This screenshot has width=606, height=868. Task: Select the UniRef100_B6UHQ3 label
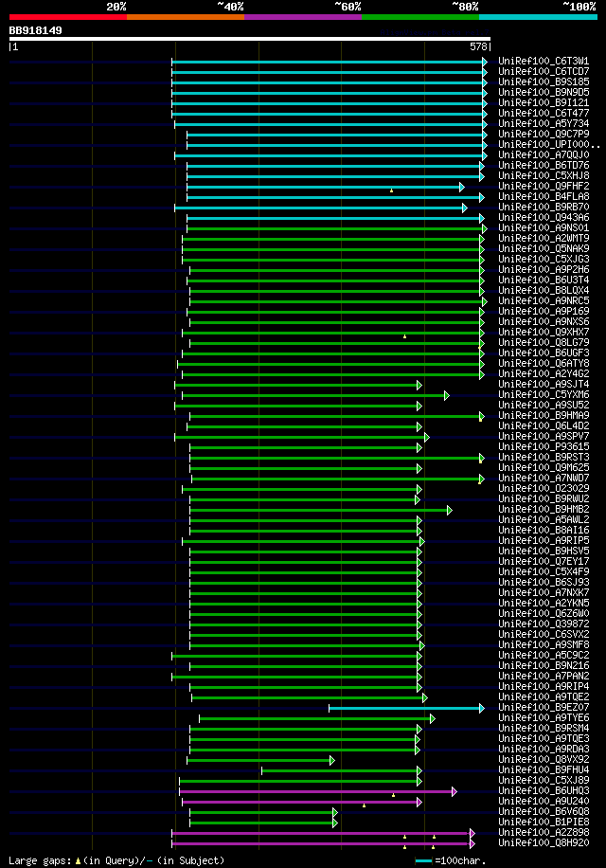point(544,791)
